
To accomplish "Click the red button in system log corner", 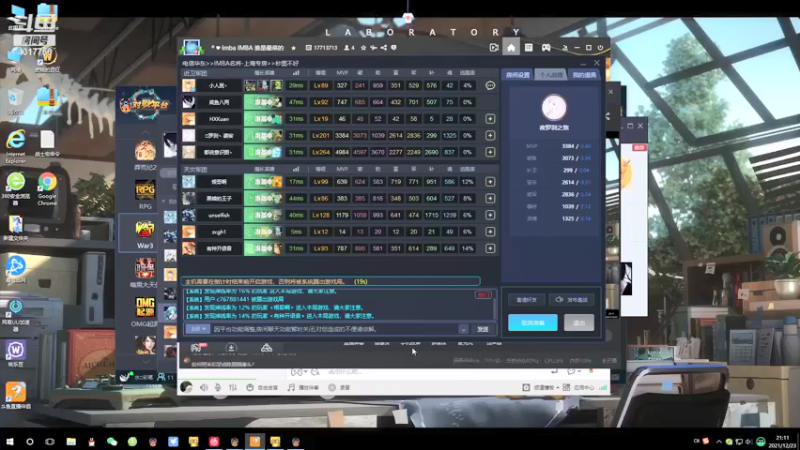I will coord(483,295).
